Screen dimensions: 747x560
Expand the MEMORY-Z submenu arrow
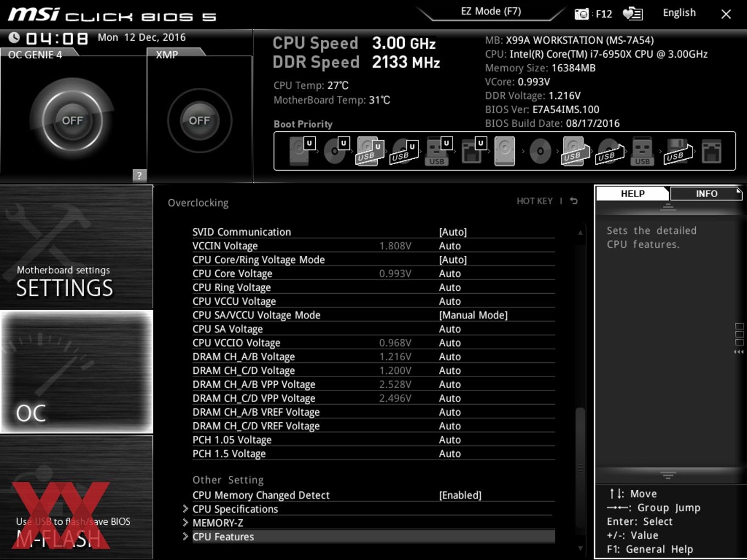(185, 523)
